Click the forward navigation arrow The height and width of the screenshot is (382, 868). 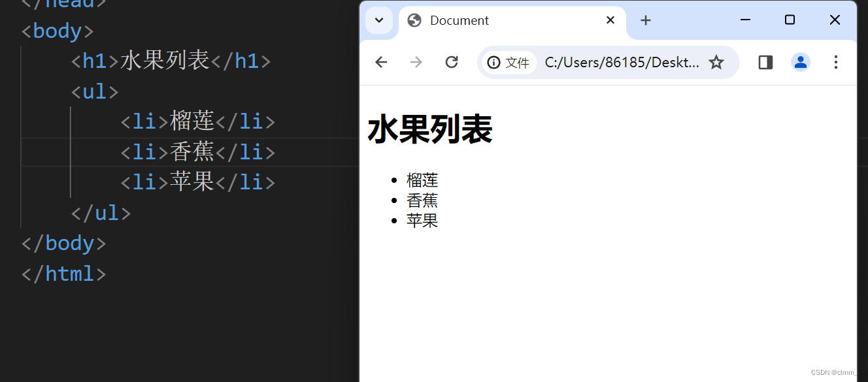(416, 62)
